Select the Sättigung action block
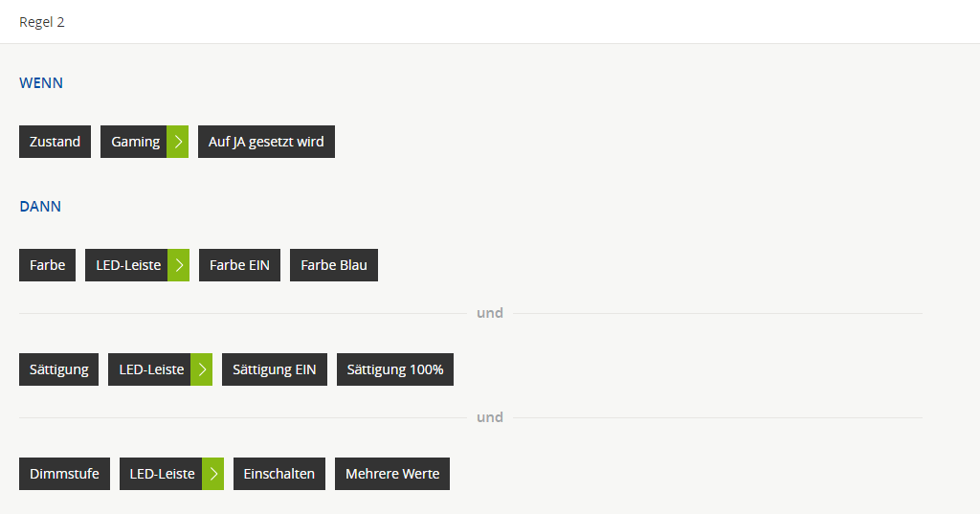The width and height of the screenshot is (980, 514). [58, 369]
